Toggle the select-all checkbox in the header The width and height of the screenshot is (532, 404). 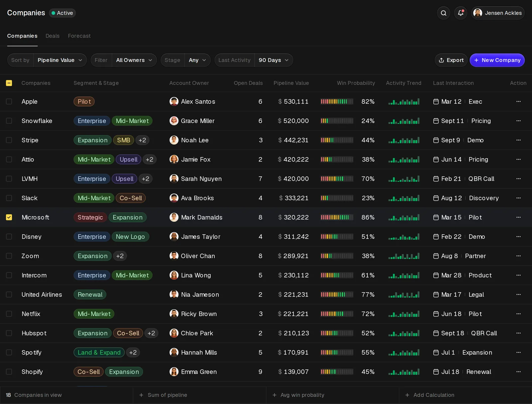[9, 83]
